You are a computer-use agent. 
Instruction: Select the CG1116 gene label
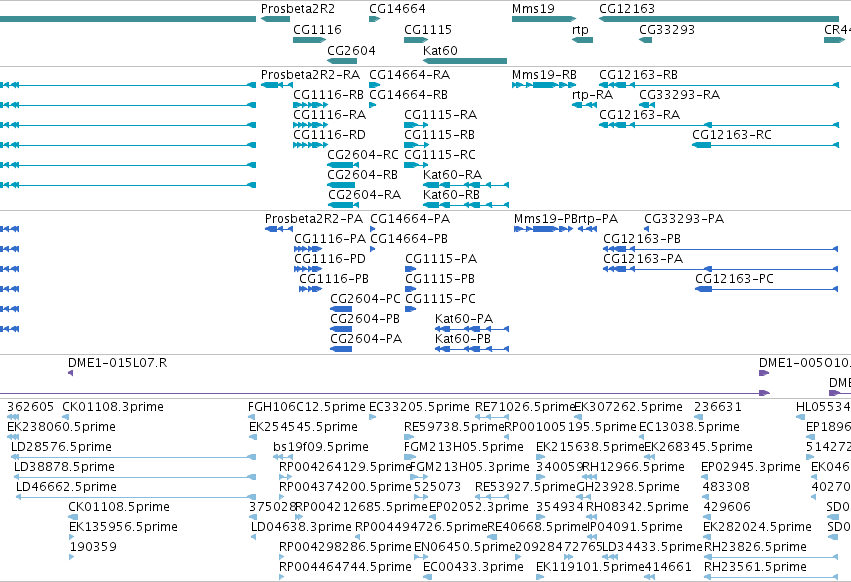[317, 29]
